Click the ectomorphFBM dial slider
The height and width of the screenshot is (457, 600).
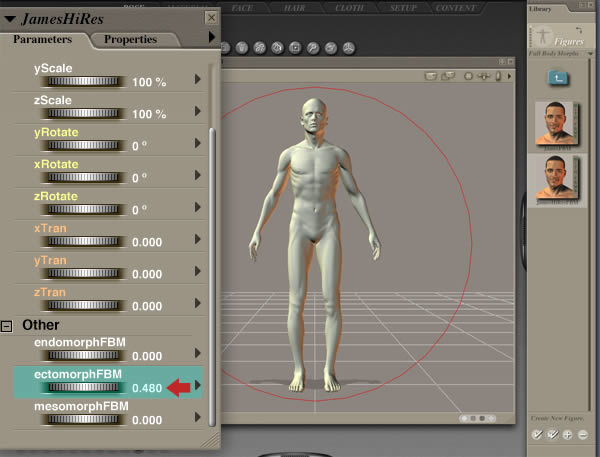tap(83, 387)
